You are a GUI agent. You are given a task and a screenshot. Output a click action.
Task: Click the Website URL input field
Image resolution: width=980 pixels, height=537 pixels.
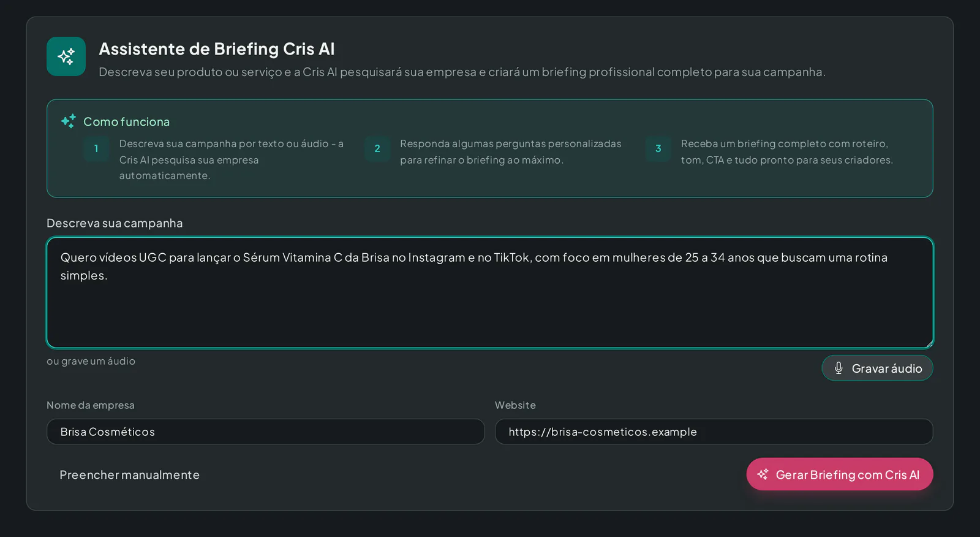(714, 432)
